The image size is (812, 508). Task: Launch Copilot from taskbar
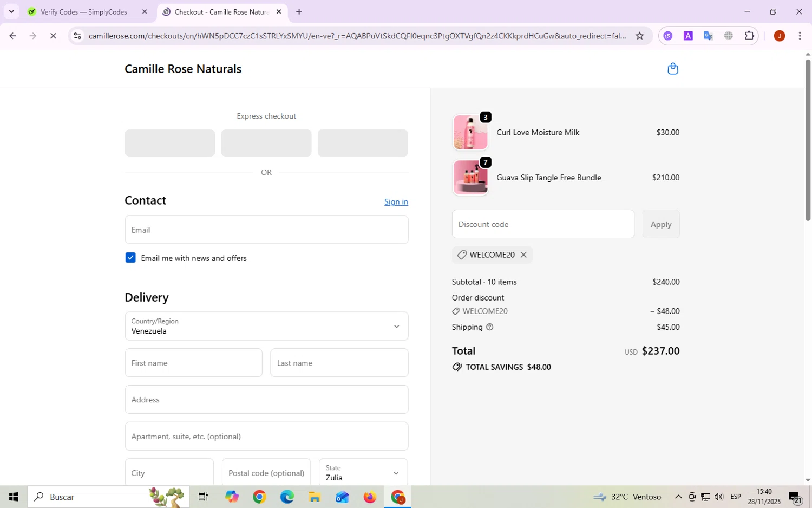pyautogui.click(x=232, y=497)
